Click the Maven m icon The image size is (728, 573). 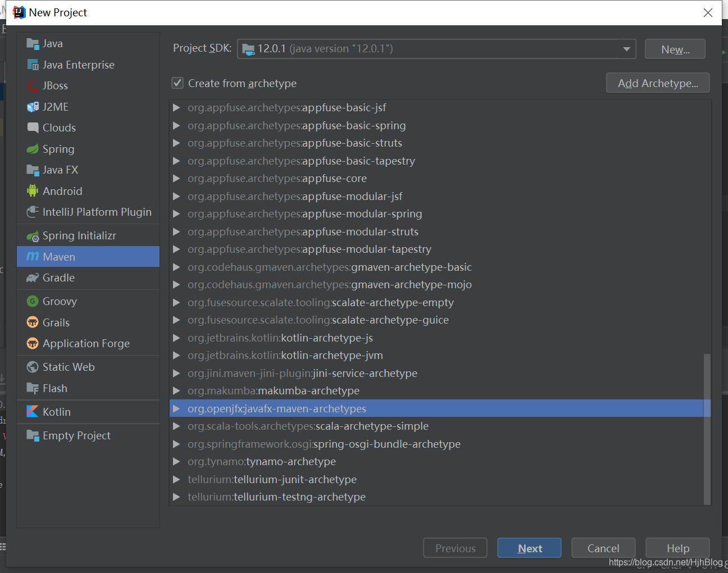point(33,257)
